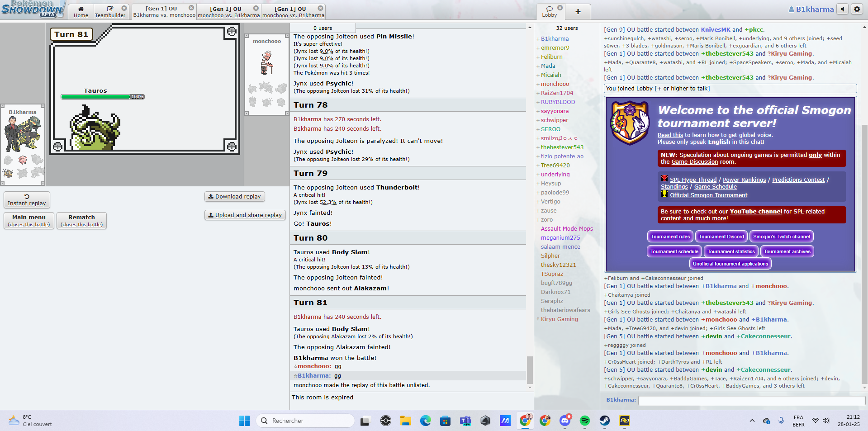Click the Rematch button
The width and height of the screenshot is (868, 431).
point(81,220)
